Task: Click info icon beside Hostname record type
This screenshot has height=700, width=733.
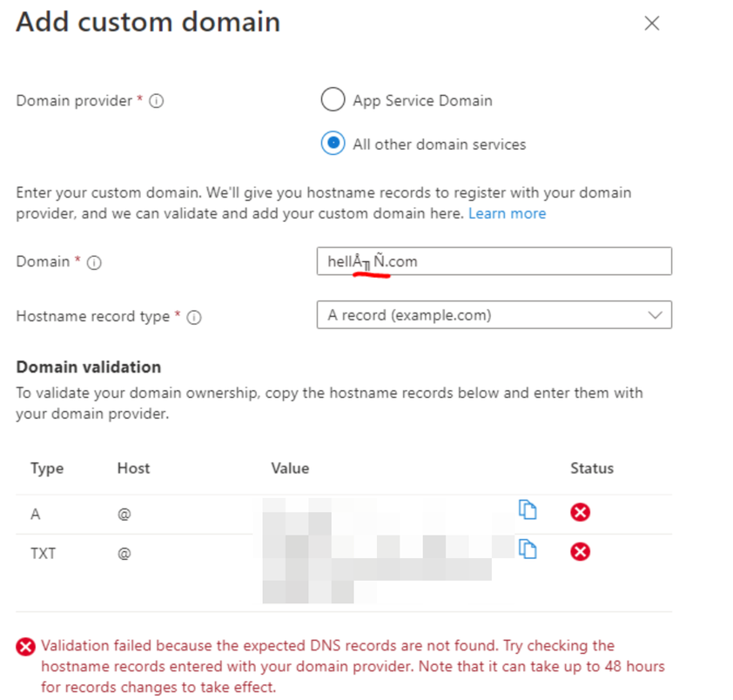Action: (194, 317)
